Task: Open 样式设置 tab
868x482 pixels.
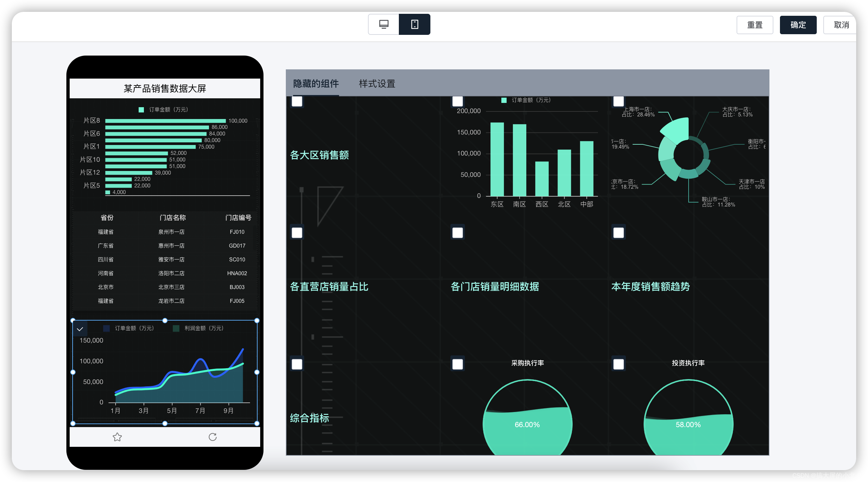Action: tap(377, 83)
